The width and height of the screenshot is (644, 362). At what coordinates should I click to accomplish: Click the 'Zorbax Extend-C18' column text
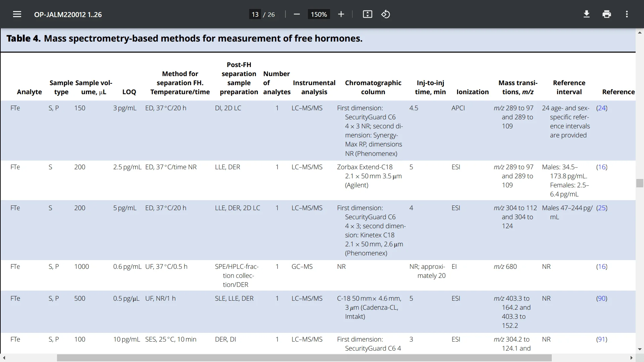click(x=365, y=167)
